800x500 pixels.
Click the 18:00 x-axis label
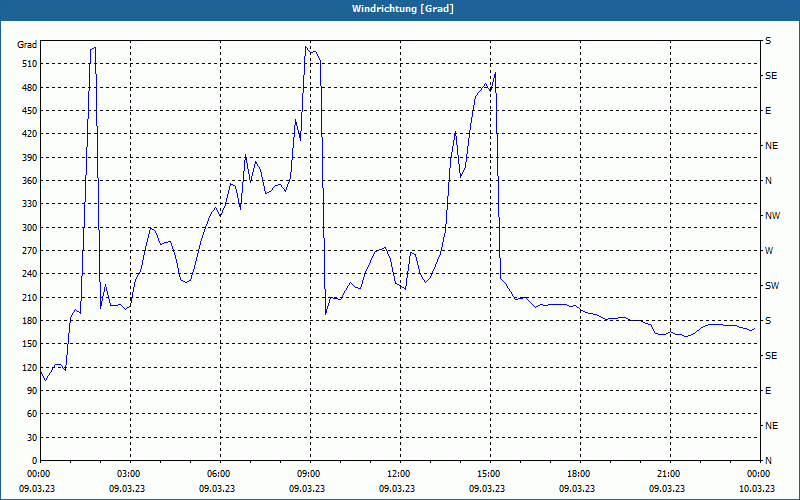pyautogui.click(x=580, y=474)
